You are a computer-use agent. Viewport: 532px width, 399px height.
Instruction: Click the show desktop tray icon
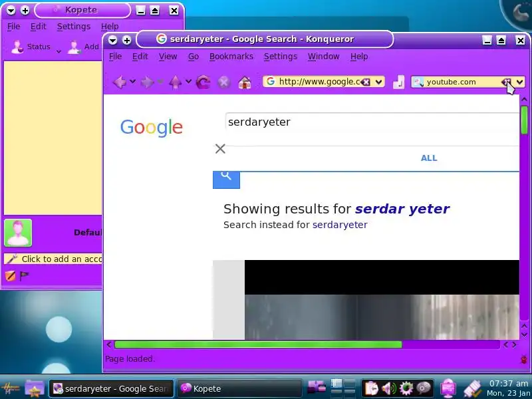click(317, 387)
